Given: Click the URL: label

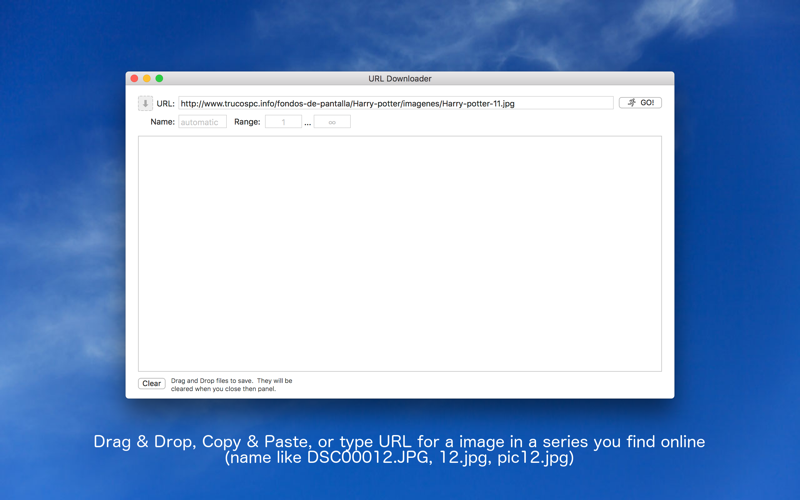Looking at the screenshot, I should pos(165,104).
